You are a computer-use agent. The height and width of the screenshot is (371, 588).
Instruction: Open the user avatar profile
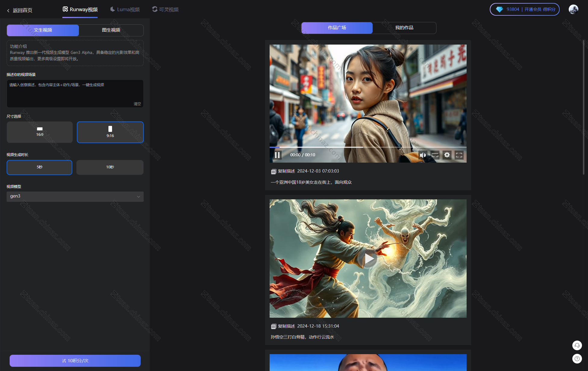pyautogui.click(x=573, y=9)
